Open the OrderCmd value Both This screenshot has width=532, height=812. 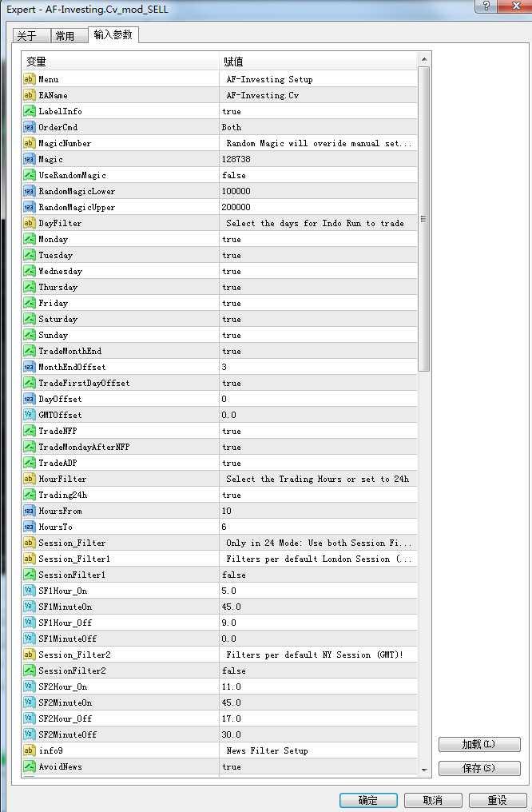319,127
